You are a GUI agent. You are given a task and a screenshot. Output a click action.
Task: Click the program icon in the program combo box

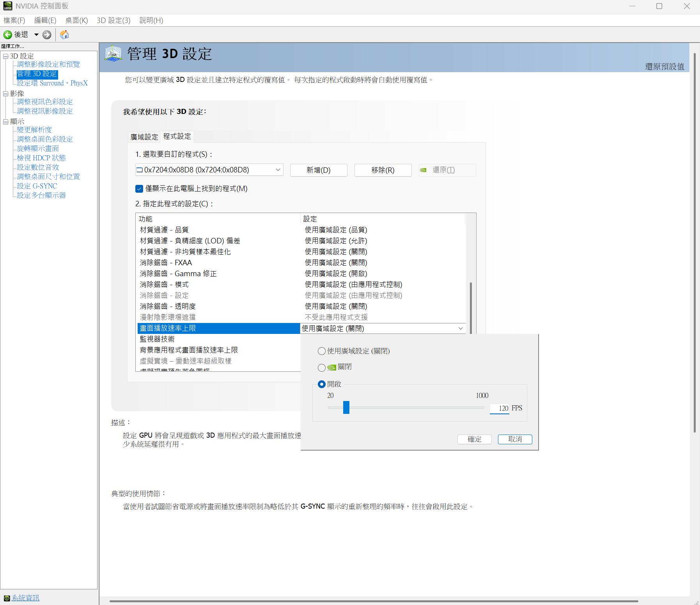coord(140,170)
